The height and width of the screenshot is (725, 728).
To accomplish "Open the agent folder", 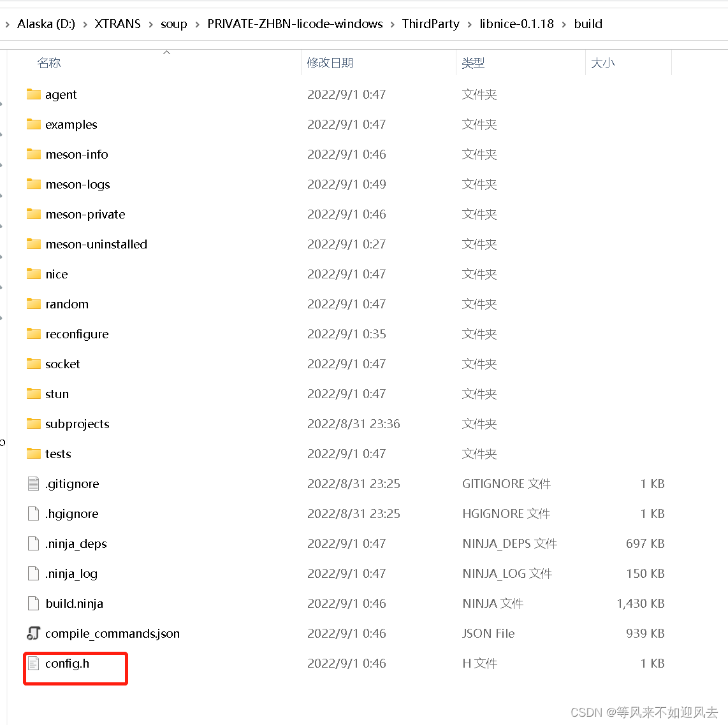I will (61, 94).
